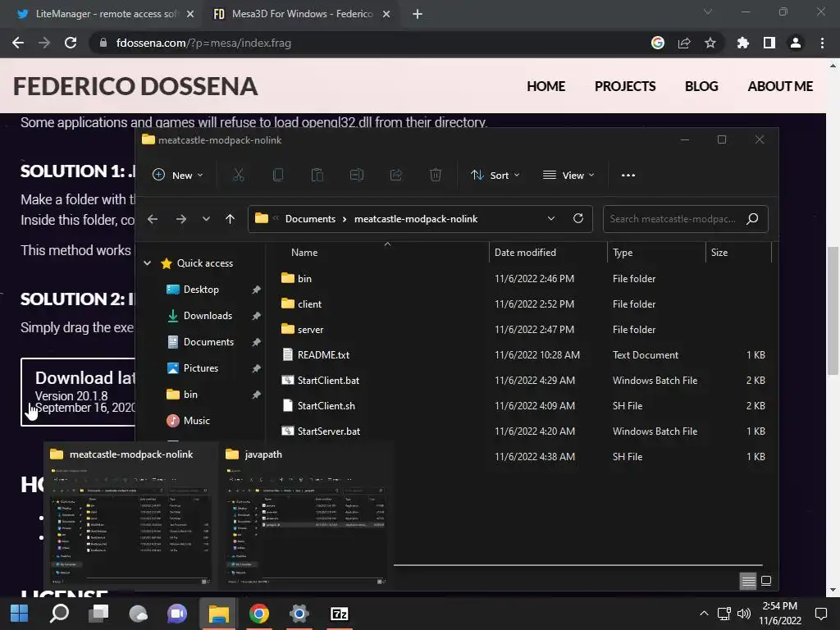Collapse the Quick access tree node

point(148,263)
